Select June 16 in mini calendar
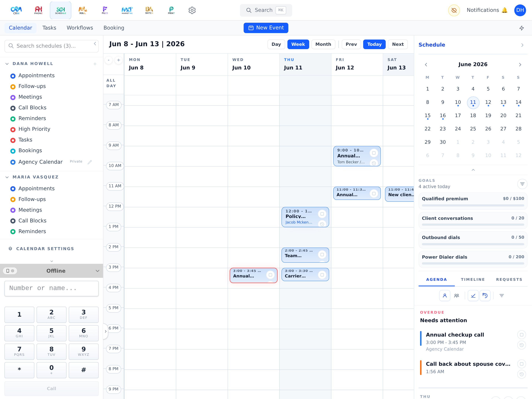 [x=443, y=116]
